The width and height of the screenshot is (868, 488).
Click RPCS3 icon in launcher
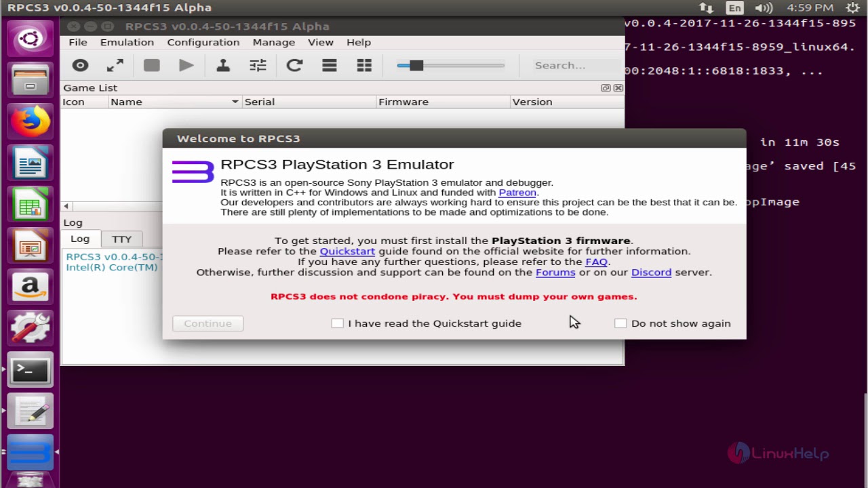tap(30, 453)
